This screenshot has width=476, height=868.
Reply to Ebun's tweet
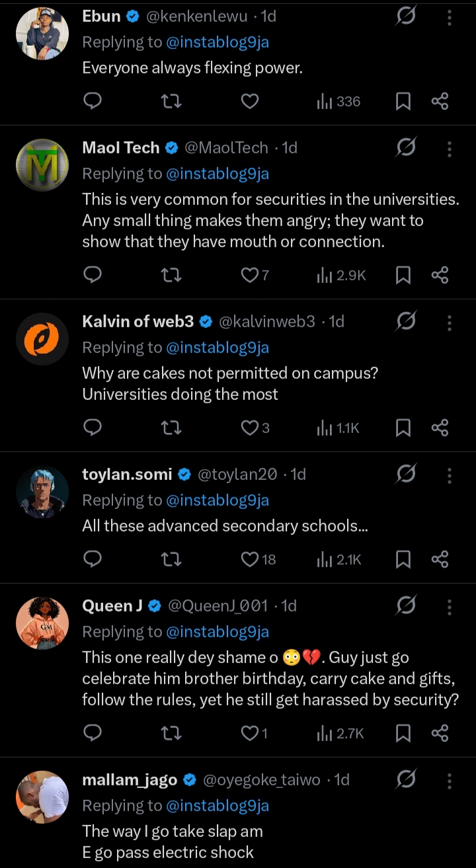93,101
